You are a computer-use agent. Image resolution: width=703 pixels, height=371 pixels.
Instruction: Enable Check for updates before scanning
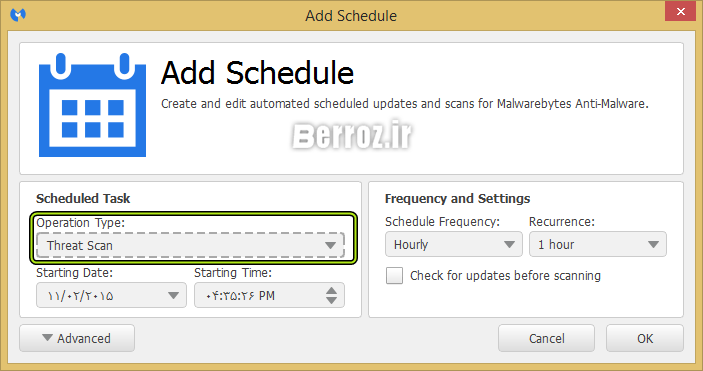[395, 275]
